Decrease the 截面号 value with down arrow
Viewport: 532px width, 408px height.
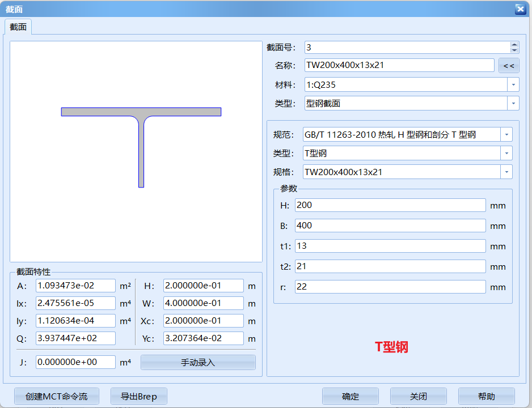pyautogui.click(x=514, y=50)
